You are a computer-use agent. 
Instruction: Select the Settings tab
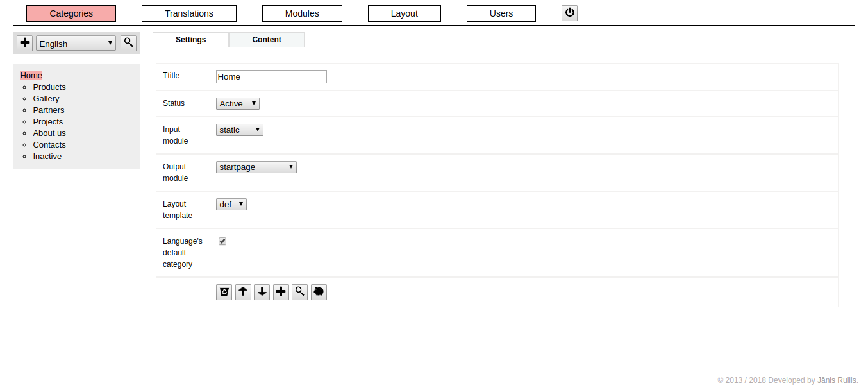[190, 40]
